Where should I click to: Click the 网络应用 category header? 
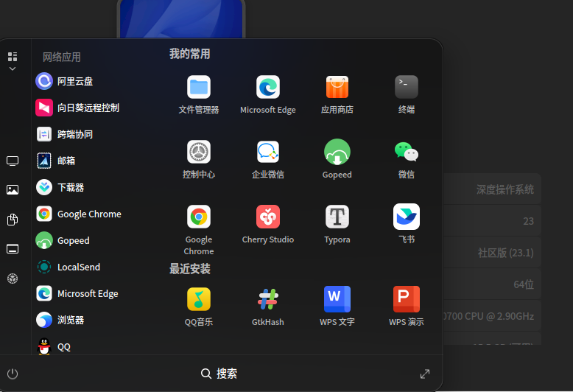pyautogui.click(x=62, y=57)
